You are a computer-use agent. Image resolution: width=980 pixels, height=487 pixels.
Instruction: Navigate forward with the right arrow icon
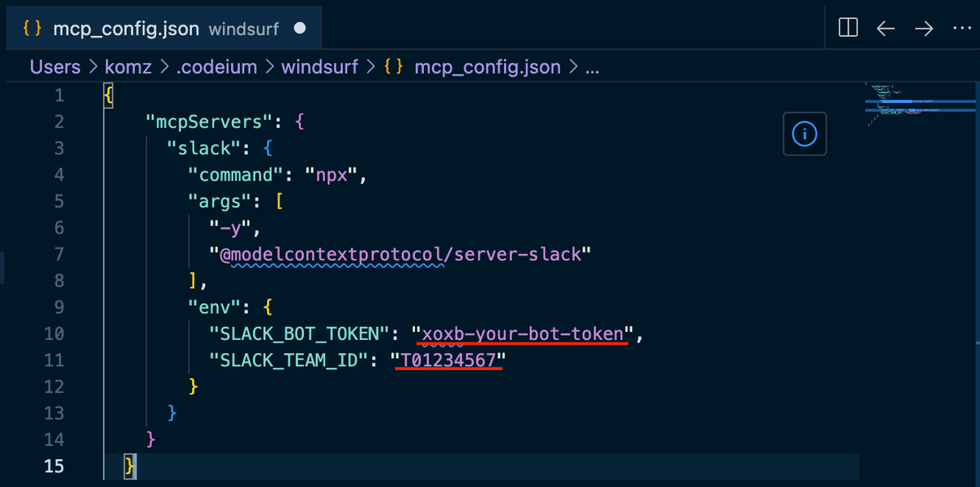coord(924,28)
